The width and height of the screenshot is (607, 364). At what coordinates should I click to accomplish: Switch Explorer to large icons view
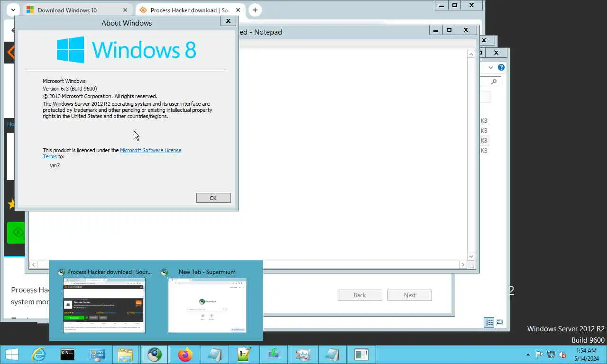[x=500, y=323]
